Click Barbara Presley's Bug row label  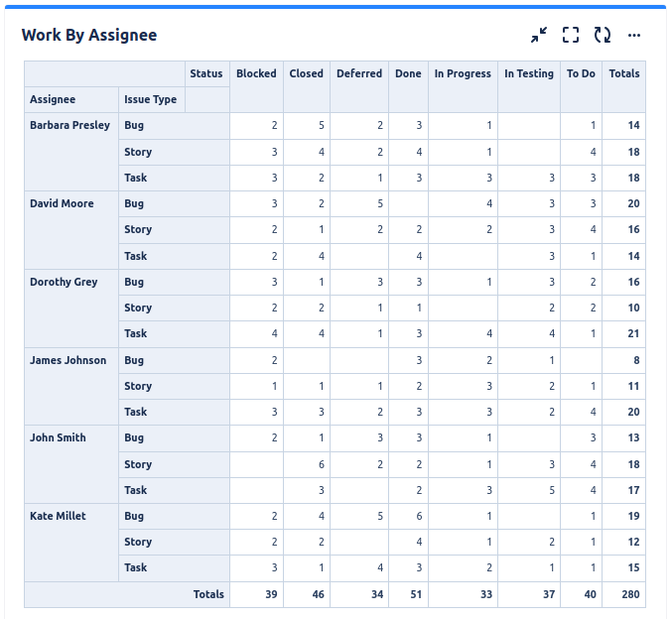pos(174,126)
